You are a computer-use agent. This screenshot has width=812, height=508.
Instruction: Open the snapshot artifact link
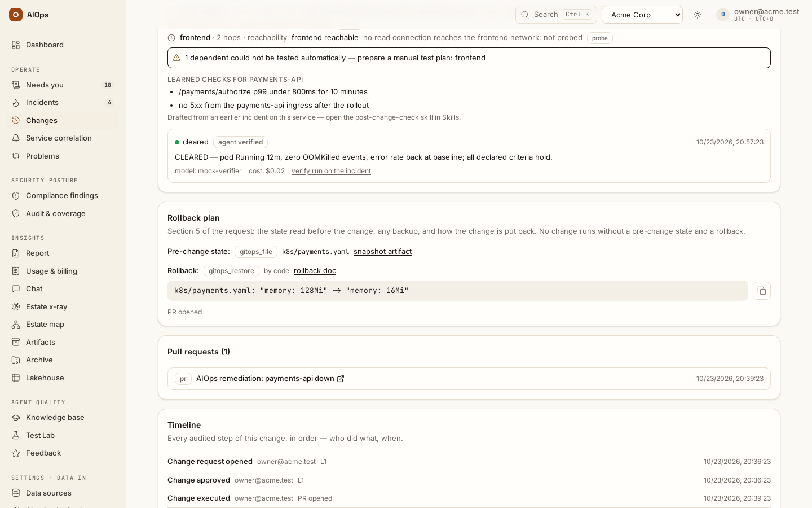pyautogui.click(x=382, y=252)
